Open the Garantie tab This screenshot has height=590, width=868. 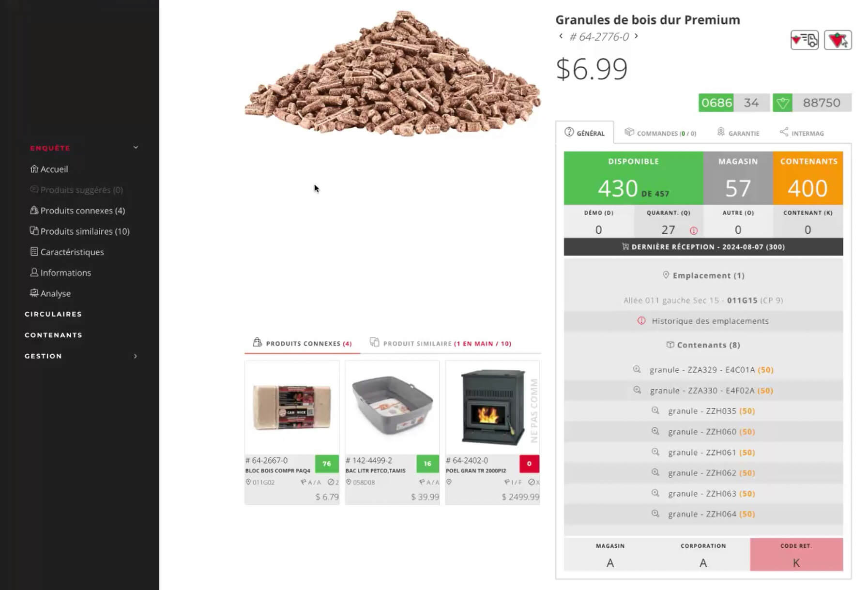click(x=738, y=133)
